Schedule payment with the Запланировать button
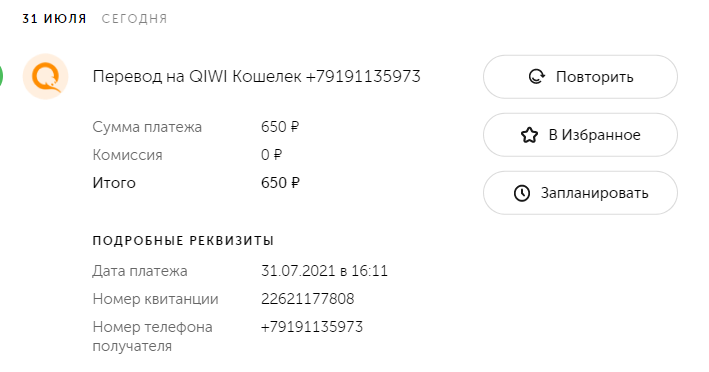This screenshot has width=709, height=372. (580, 193)
